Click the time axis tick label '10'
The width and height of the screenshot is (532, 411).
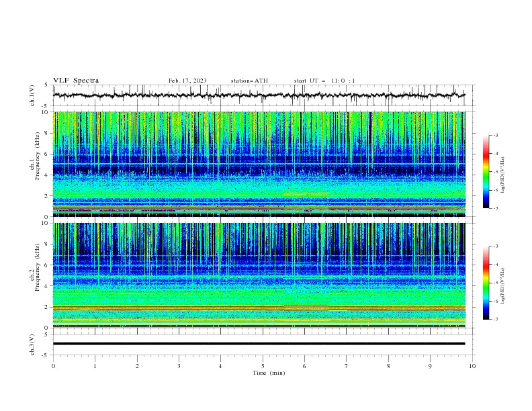472,366
